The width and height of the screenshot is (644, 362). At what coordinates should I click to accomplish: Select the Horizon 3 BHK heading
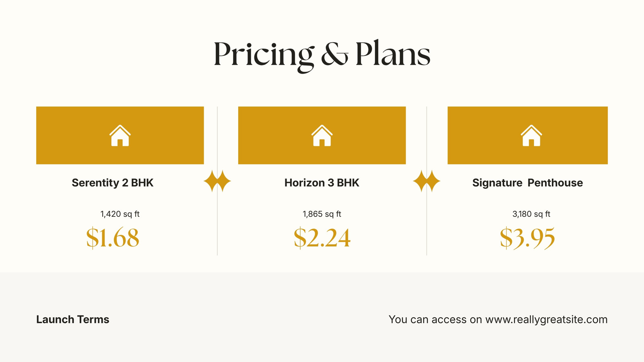[322, 183]
